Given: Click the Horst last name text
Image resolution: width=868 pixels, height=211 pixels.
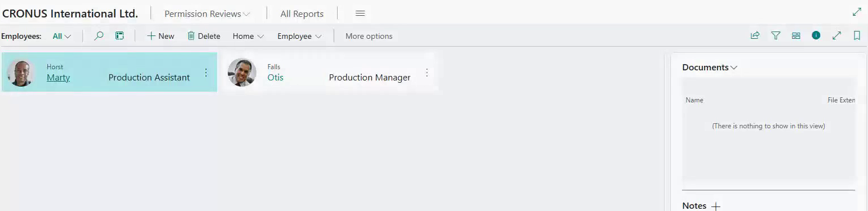Looking at the screenshot, I should tap(55, 67).
